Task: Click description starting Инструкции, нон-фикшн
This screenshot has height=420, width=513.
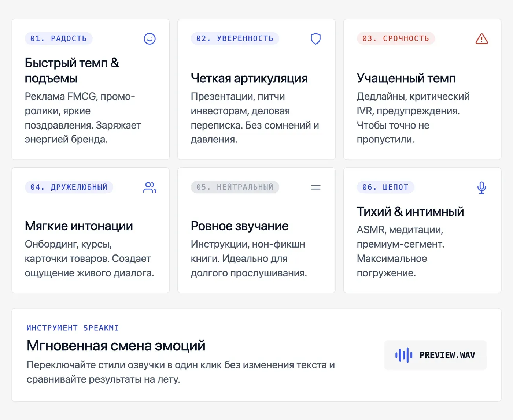Action: click(249, 259)
